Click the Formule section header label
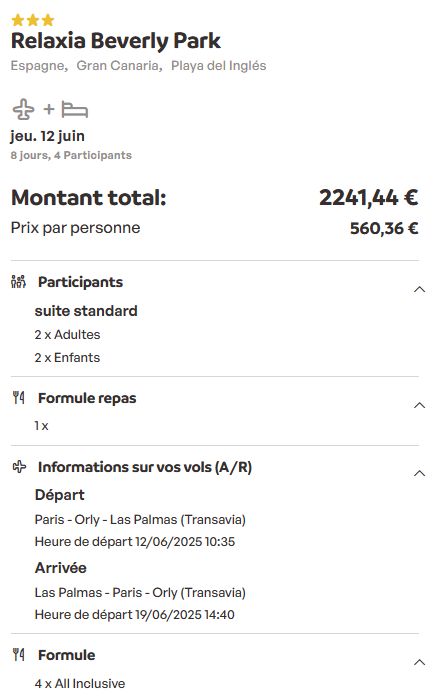The image size is (432, 698). [x=66, y=655]
